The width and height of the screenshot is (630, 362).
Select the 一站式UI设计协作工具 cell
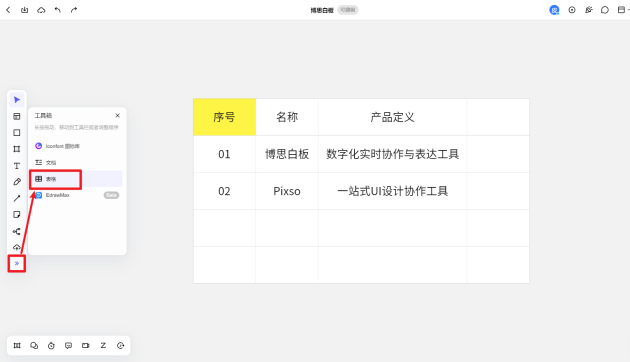(x=393, y=191)
